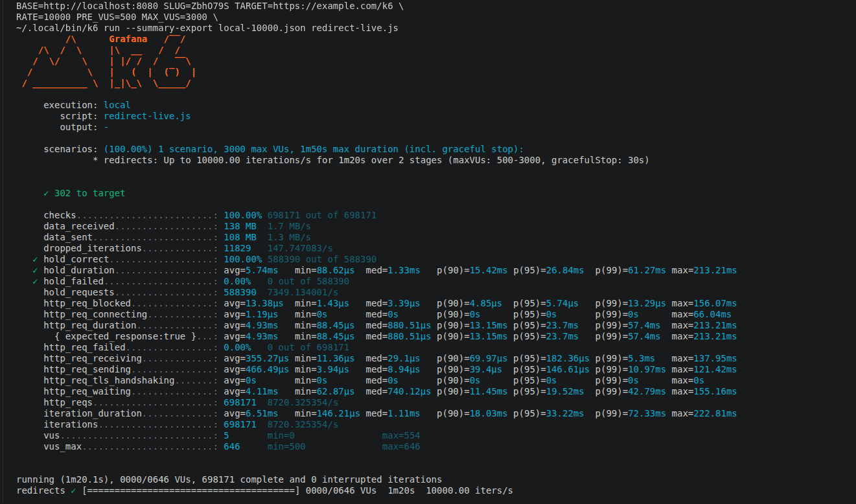
Task: Click the http_req_tls_handshaking metric label
Action: [109, 380]
